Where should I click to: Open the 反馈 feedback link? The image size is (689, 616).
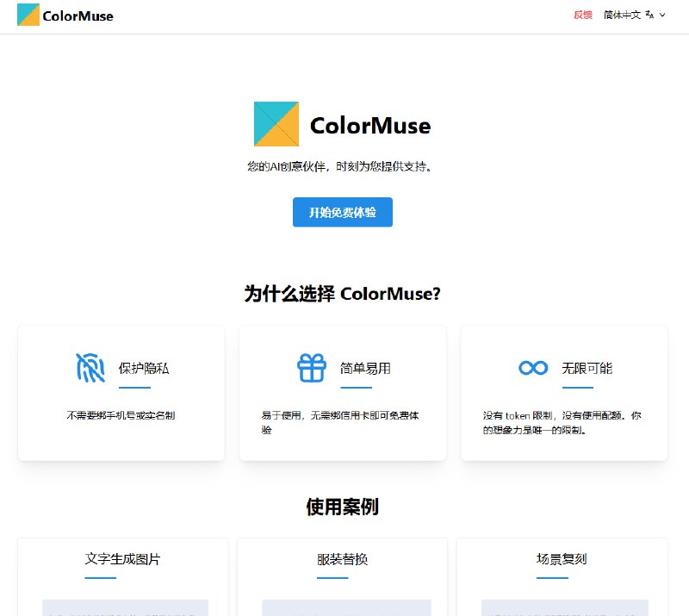pos(583,15)
